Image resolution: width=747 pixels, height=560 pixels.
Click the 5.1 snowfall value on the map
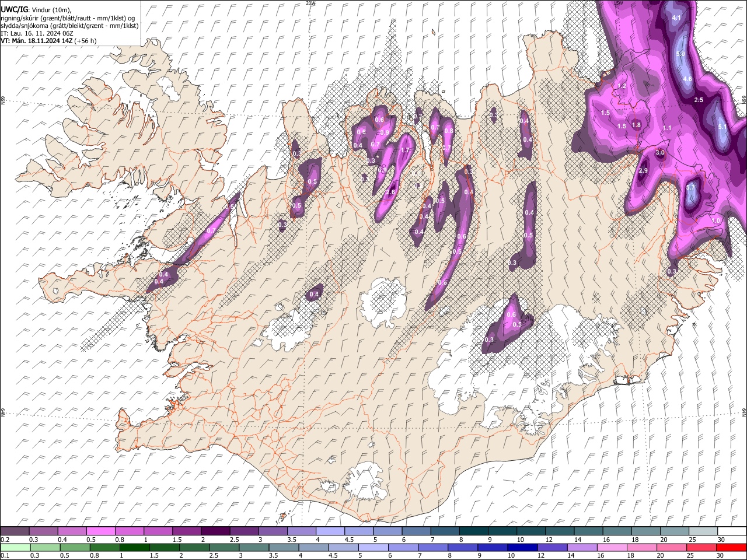[x=722, y=127]
